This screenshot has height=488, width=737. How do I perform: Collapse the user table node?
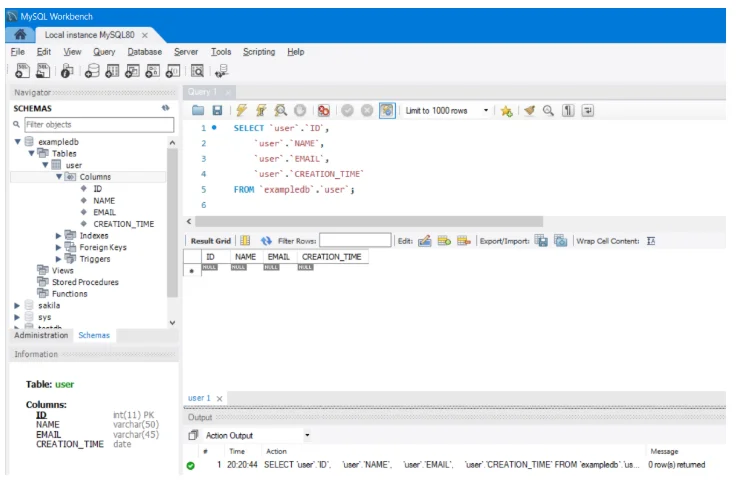45,165
